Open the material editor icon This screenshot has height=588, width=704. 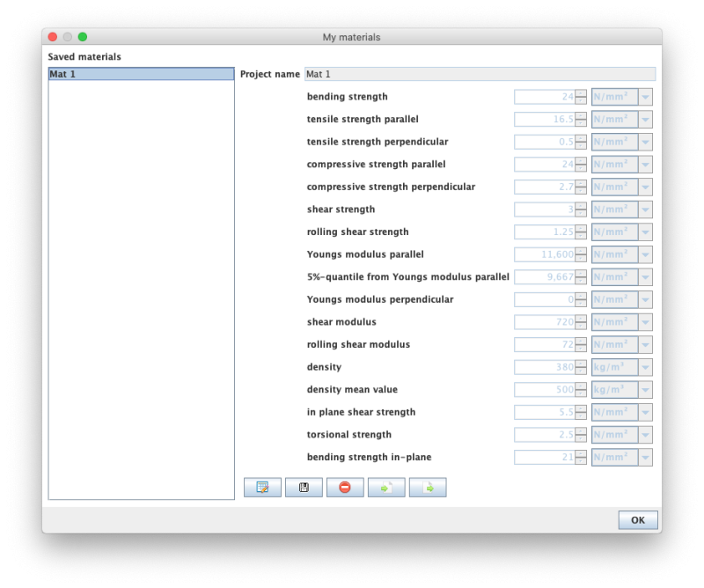261,487
